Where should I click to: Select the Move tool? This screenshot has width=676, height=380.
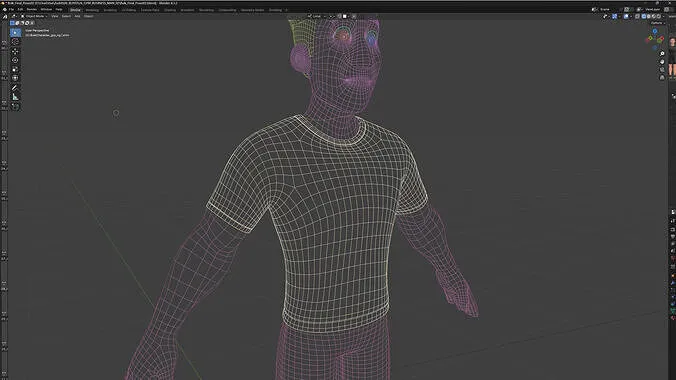(15, 51)
